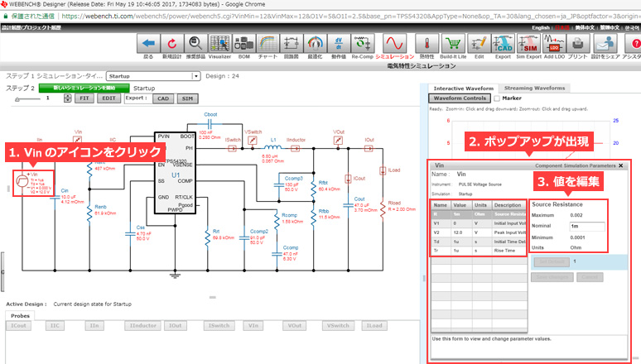Close the Vin parameters popup
The height and width of the screenshot is (364, 641).
(x=620, y=165)
